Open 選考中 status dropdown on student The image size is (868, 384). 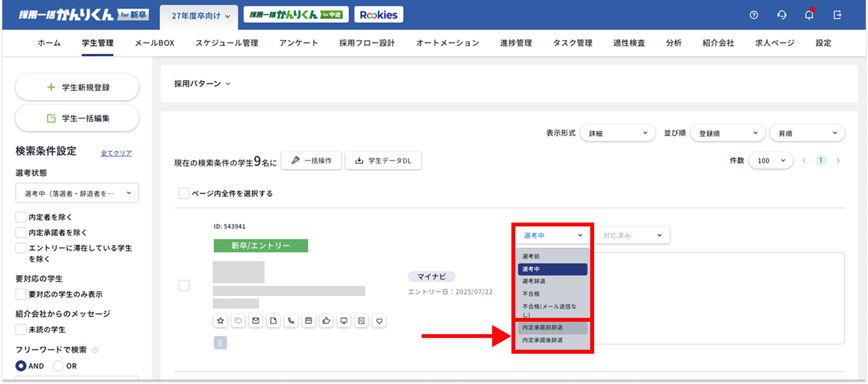553,235
